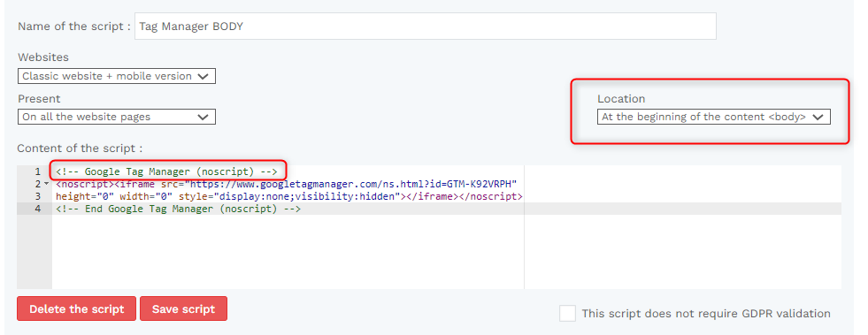Click the Save script button
868x335 pixels.
pos(183,308)
